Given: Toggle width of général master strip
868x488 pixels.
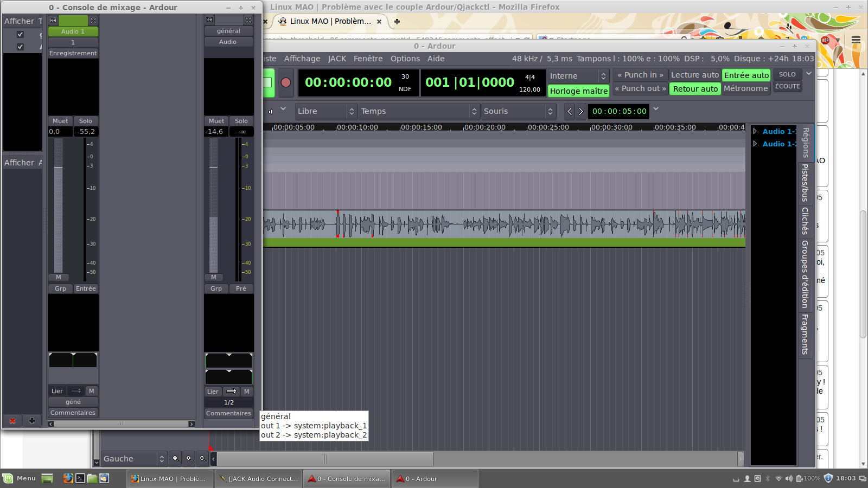Looking at the screenshot, I should click(209, 20).
